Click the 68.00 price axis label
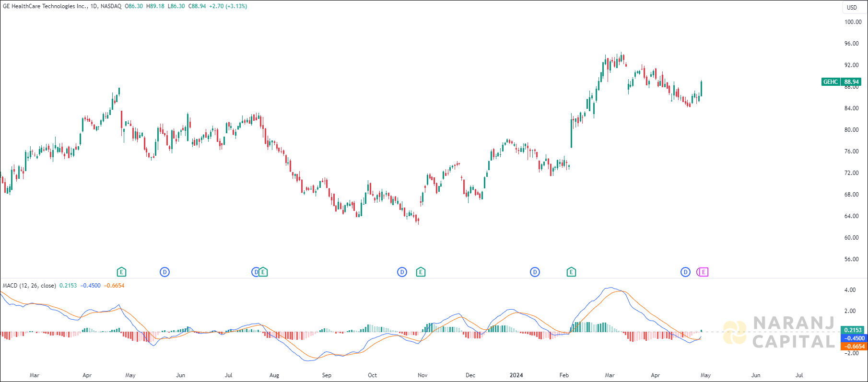868x382 pixels. pyautogui.click(x=852, y=195)
